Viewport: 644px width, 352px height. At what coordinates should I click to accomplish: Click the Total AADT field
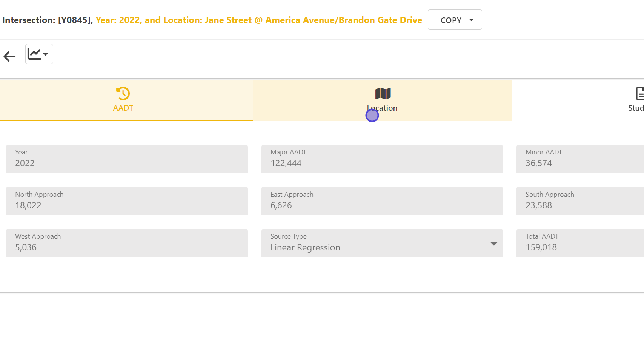point(579,243)
